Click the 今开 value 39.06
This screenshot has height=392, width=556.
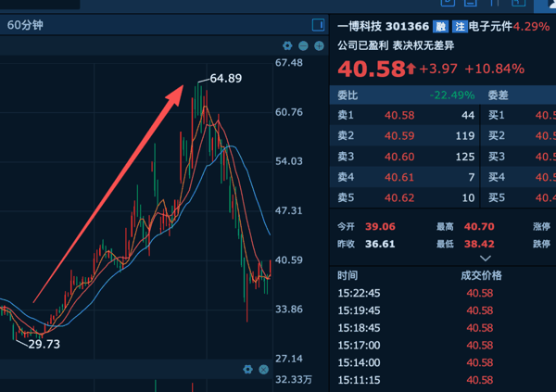(380, 226)
